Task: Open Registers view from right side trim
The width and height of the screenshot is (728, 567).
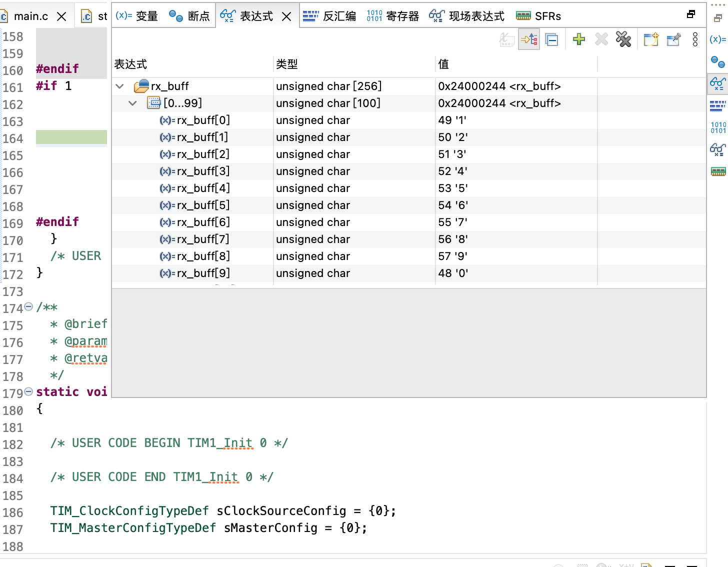Action: [718, 127]
